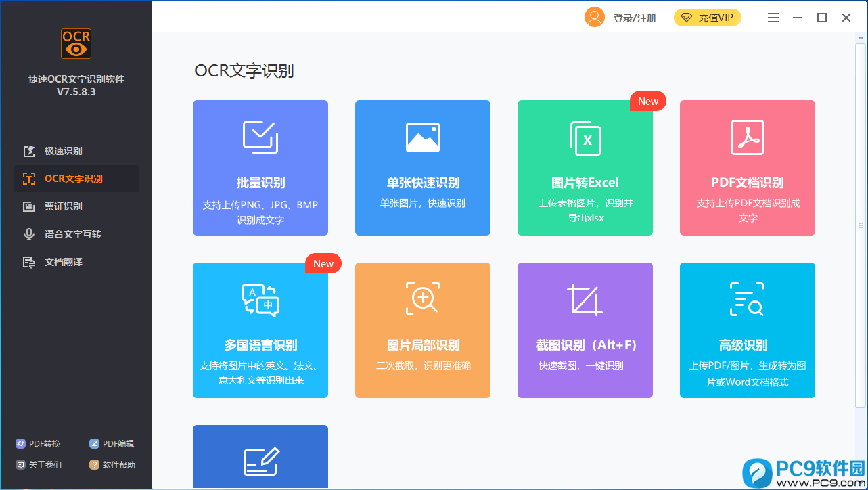Viewport: 868px width, 490px height.
Task: Click the 极速识别 lightning document icon
Action: click(29, 151)
